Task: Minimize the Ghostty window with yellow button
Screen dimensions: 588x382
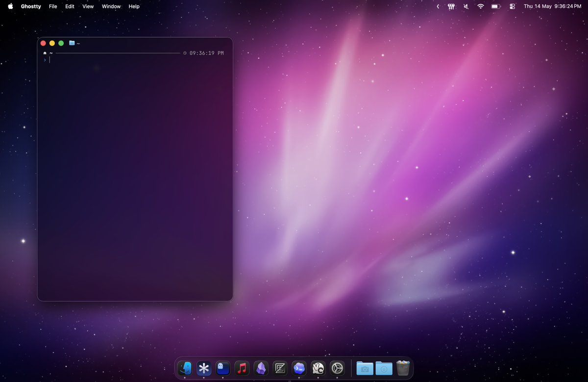Action: tap(52, 43)
